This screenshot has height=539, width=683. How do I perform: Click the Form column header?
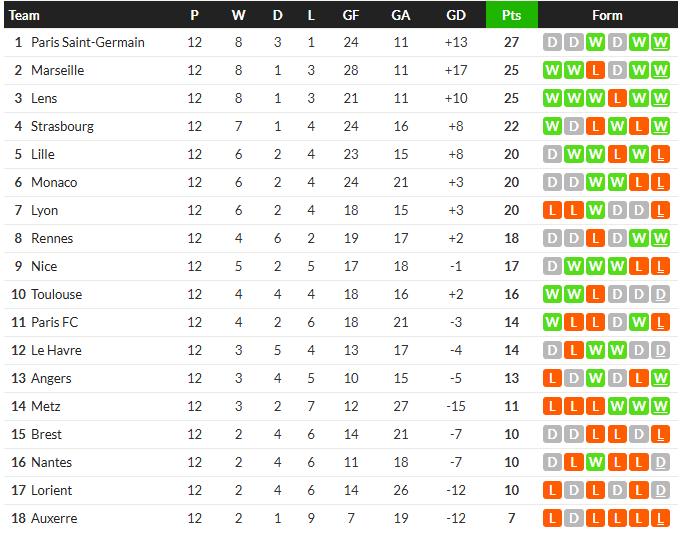[x=607, y=16]
